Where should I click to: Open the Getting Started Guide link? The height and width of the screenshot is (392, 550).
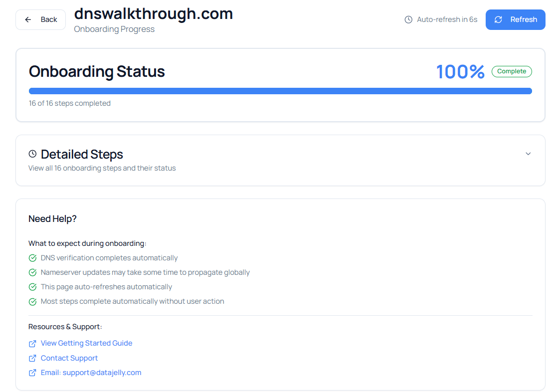coord(86,343)
